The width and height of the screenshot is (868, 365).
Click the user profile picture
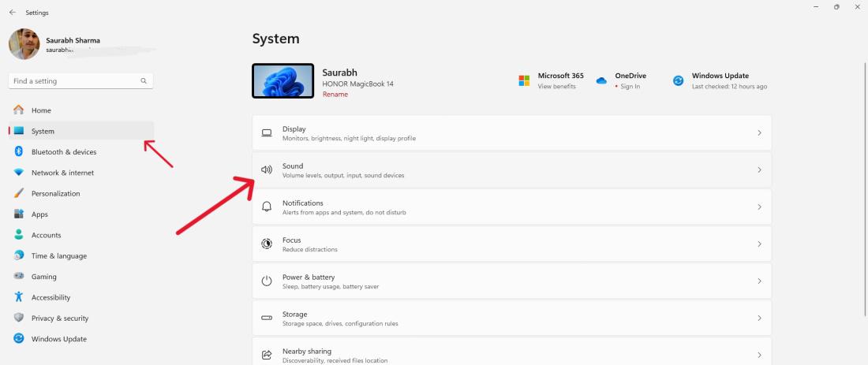[24, 44]
